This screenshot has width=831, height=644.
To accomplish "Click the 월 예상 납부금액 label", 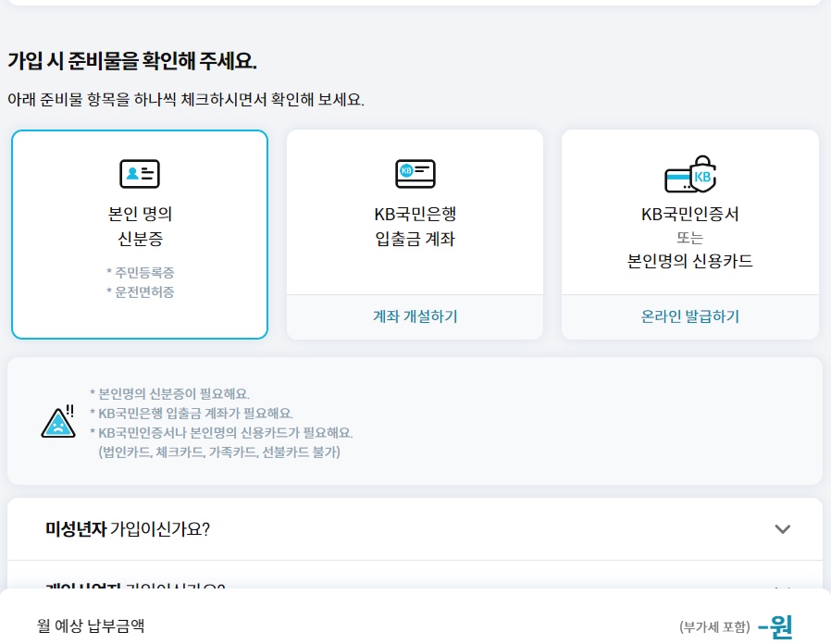I will pyautogui.click(x=91, y=625).
